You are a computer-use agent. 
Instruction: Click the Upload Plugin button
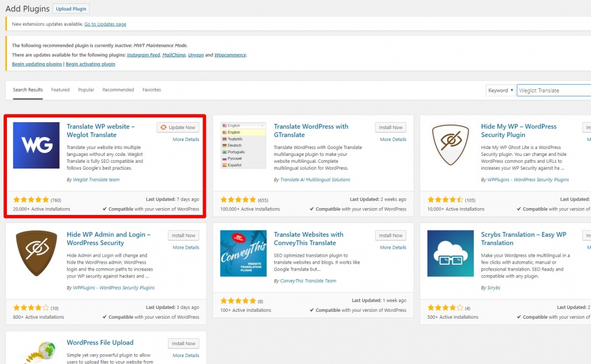(x=71, y=9)
